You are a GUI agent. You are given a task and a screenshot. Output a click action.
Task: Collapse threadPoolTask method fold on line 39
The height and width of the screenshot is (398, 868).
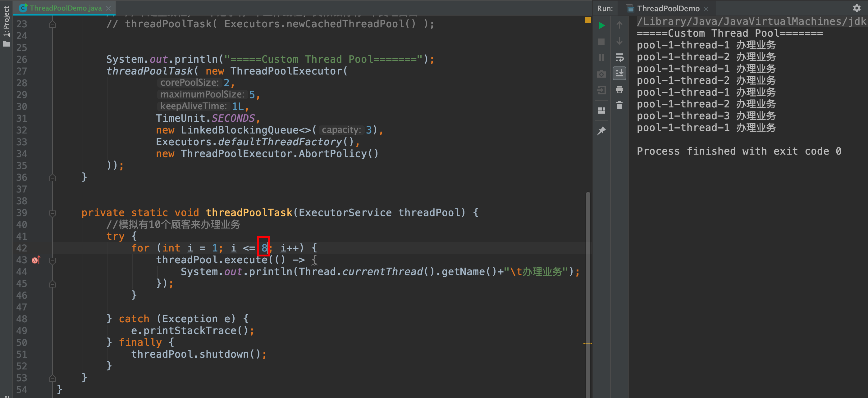click(52, 213)
